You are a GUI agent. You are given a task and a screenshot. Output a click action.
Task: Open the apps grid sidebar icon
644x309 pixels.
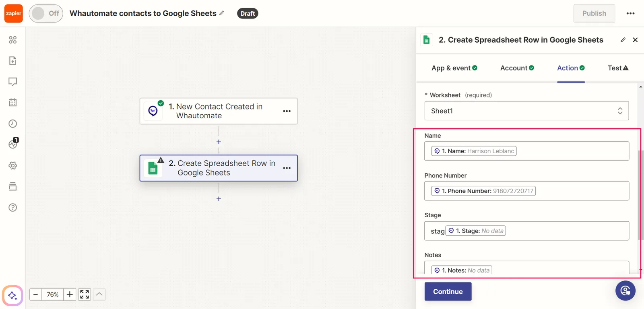coord(13,40)
